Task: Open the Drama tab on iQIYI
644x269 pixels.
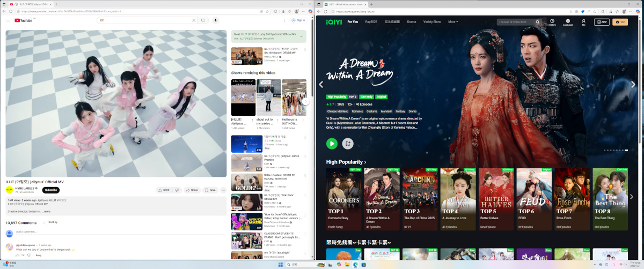Action: pyautogui.click(x=412, y=22)
